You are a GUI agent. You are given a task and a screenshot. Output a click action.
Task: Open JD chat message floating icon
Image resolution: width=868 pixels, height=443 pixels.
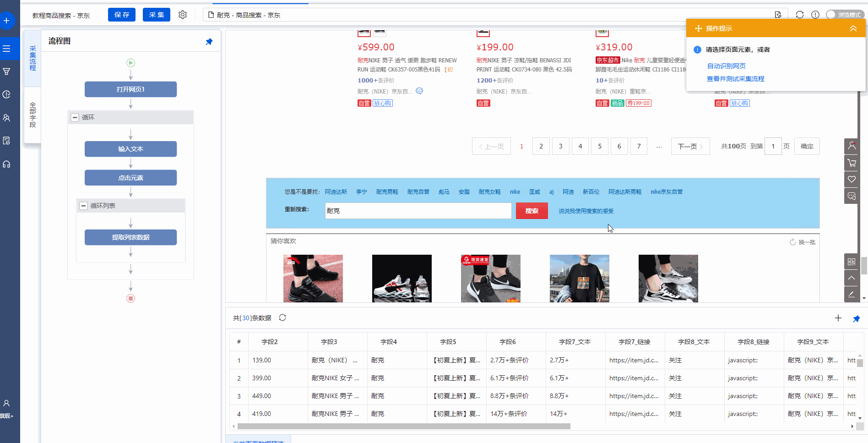[x=852, y=196]
